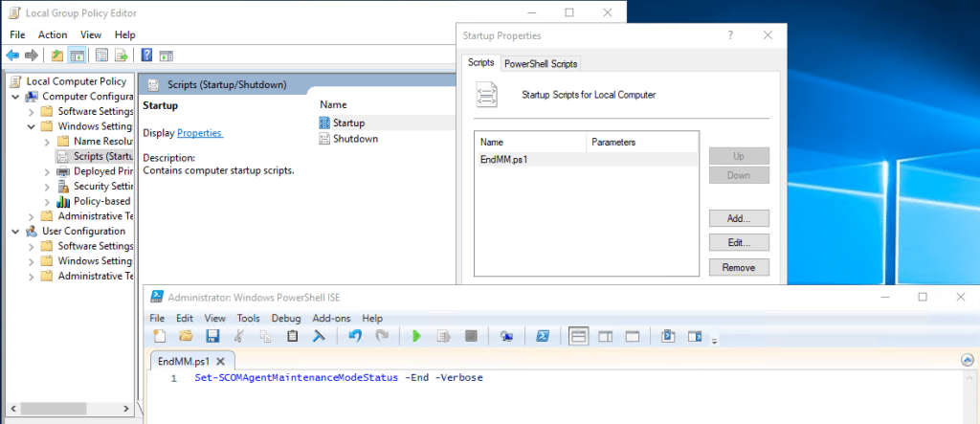Click the Undo icon in ISE toolbar
This screenshot has height=424, width=980.
355,336
